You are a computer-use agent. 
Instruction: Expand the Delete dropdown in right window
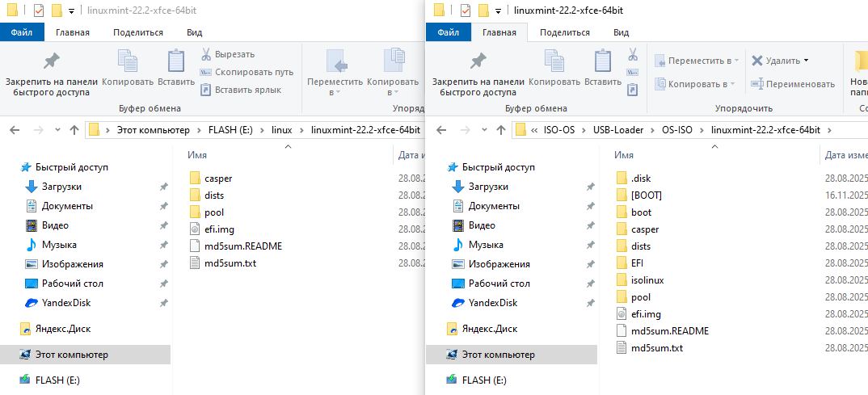point(806,61)
